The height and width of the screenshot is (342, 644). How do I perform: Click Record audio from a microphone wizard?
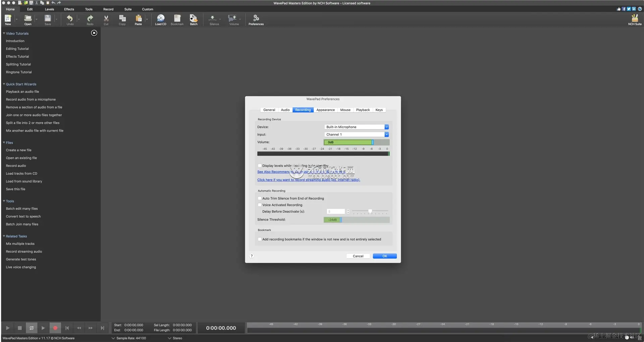31,99
